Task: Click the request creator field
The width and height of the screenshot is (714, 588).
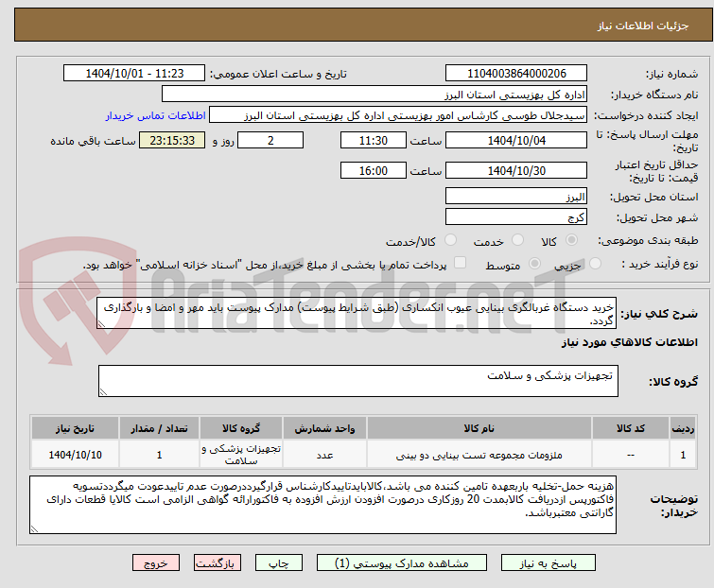Action: coord(398,115)
